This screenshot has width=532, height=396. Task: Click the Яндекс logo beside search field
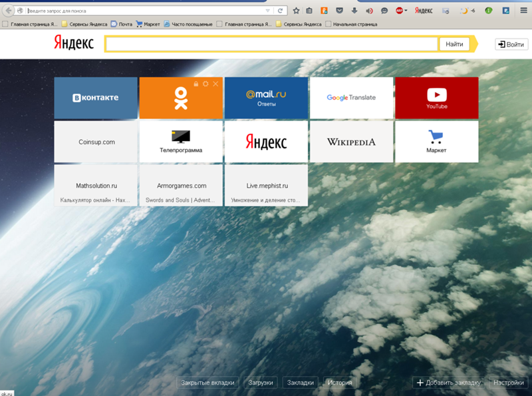(74, 43)
